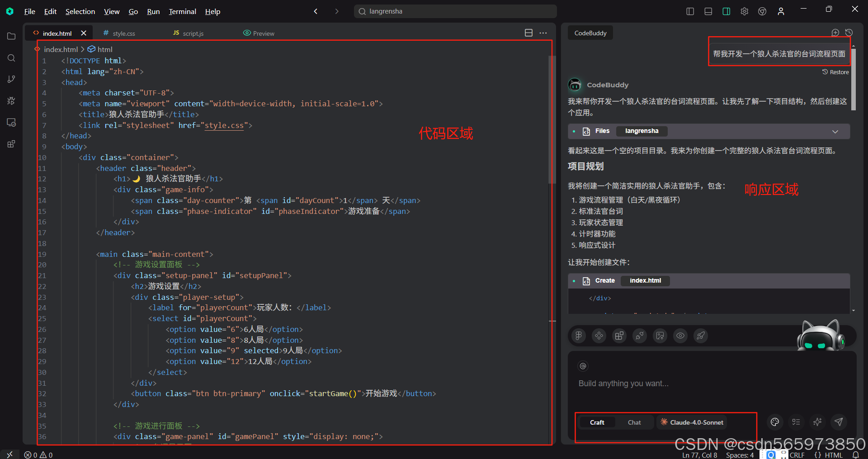This screenshot has width=868, height=459.
Task: Open the File menu
Action: 29,11
